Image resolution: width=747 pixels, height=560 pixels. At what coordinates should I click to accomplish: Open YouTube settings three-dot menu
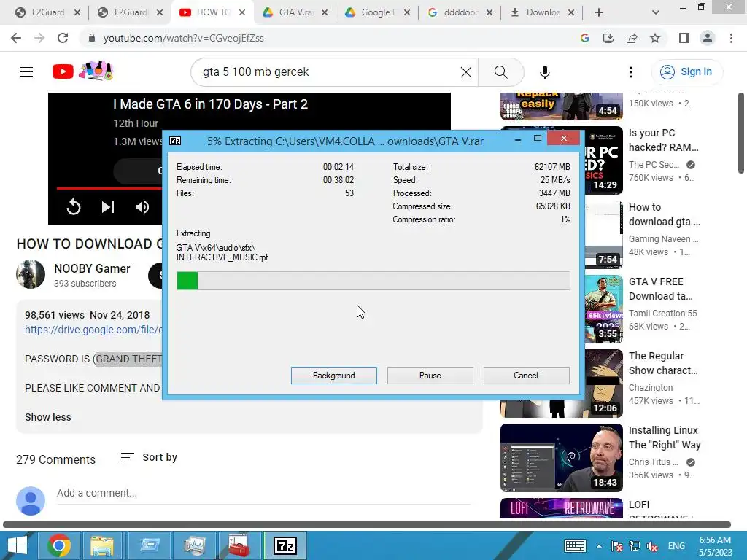pyautogui.click(x=631, y=72)
